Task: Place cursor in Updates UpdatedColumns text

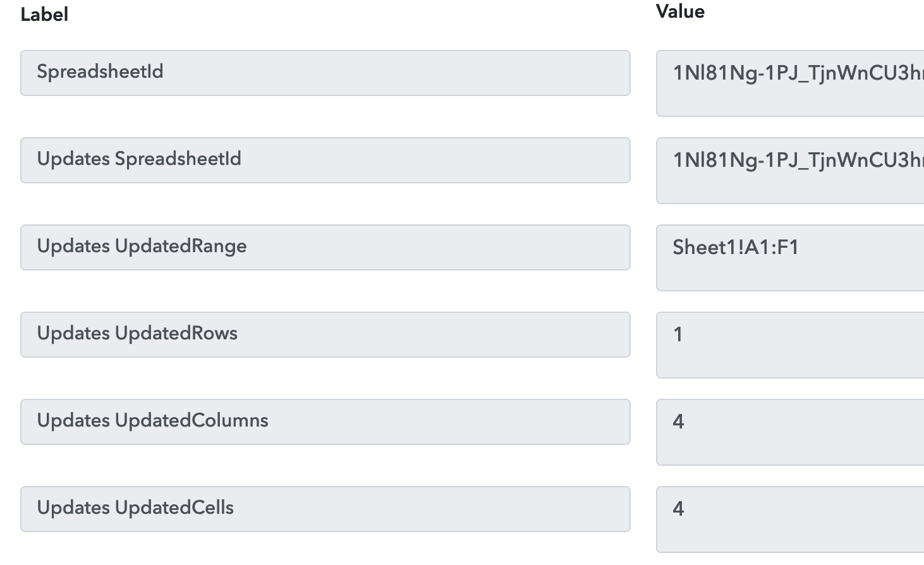Action: (x=152, y=421)
